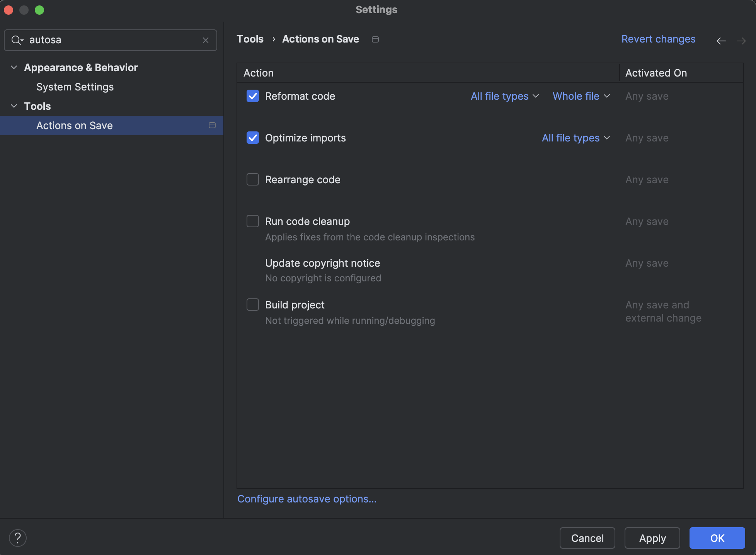756x555 pixels.
Task: Click 'Any save and external change' text
Action: 663,312
